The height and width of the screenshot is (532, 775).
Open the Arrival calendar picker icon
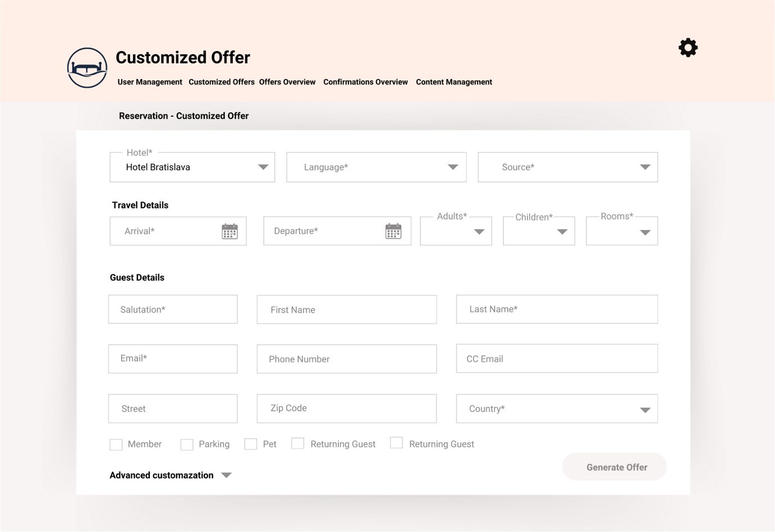(x=230, y=231)
